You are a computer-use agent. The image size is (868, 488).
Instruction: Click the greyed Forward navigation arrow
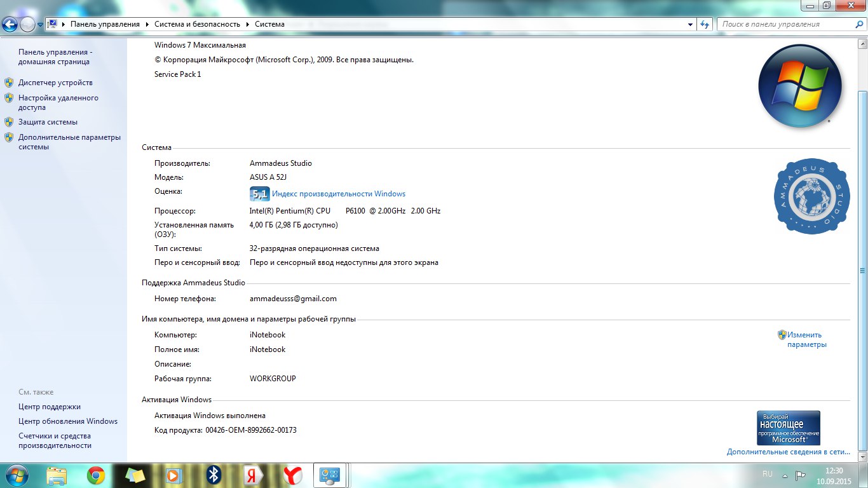point(27,24)
